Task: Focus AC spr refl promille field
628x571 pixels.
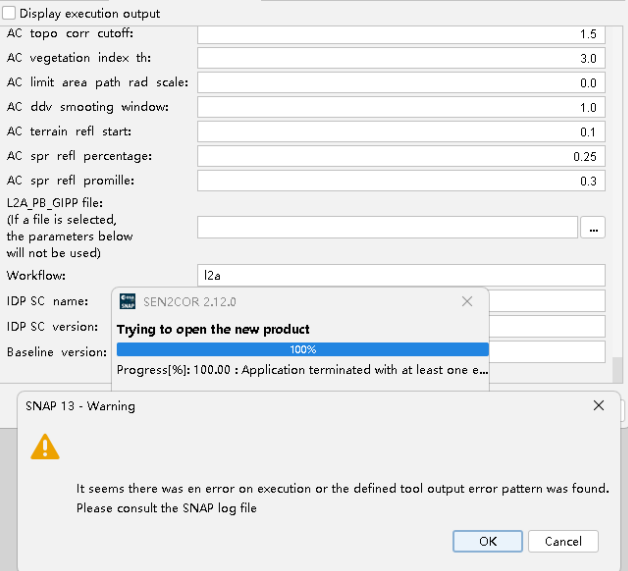Action: coord(400,181)
